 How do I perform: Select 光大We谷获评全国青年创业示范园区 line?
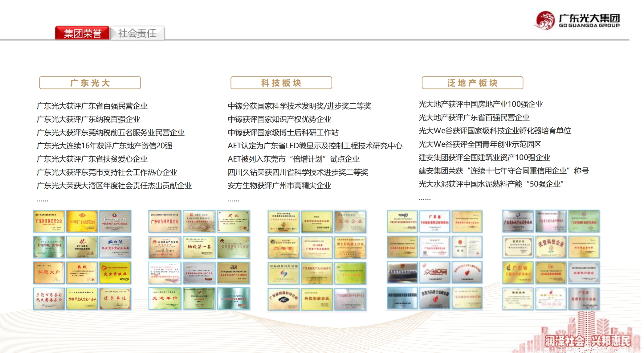click(480, 144)
